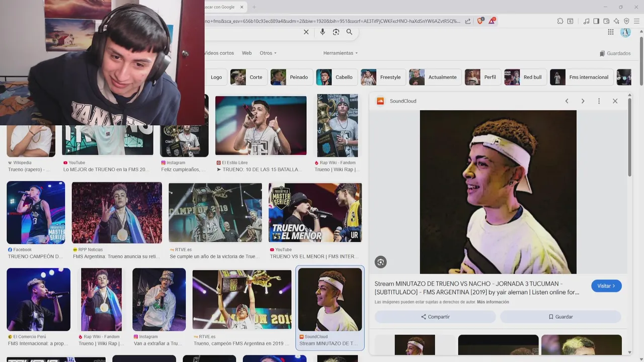The width and height of the screenshot is (644, 362).
Task: Open Brave Playlist music note icon
Action: (586, 21)
